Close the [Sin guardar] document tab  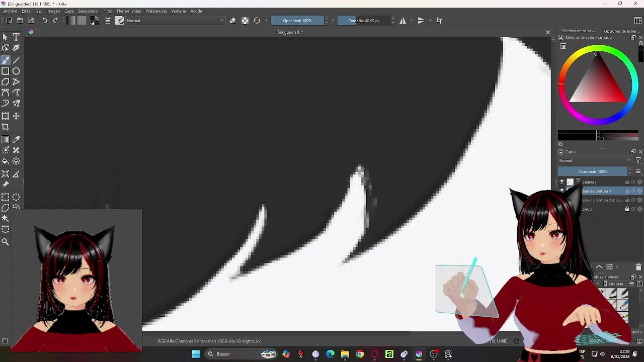(548, 32)
